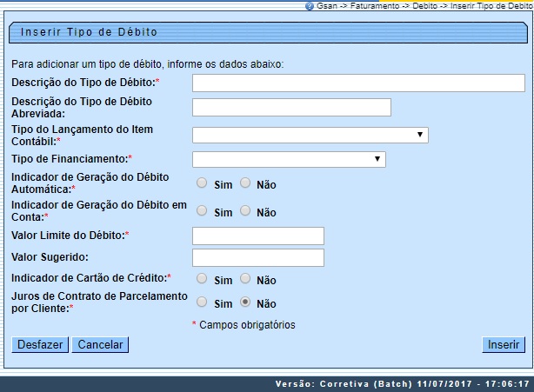Set Indicador de Cartão de Crédito to Não
This screenshot has height=392, width=534.
click(245, 279)
